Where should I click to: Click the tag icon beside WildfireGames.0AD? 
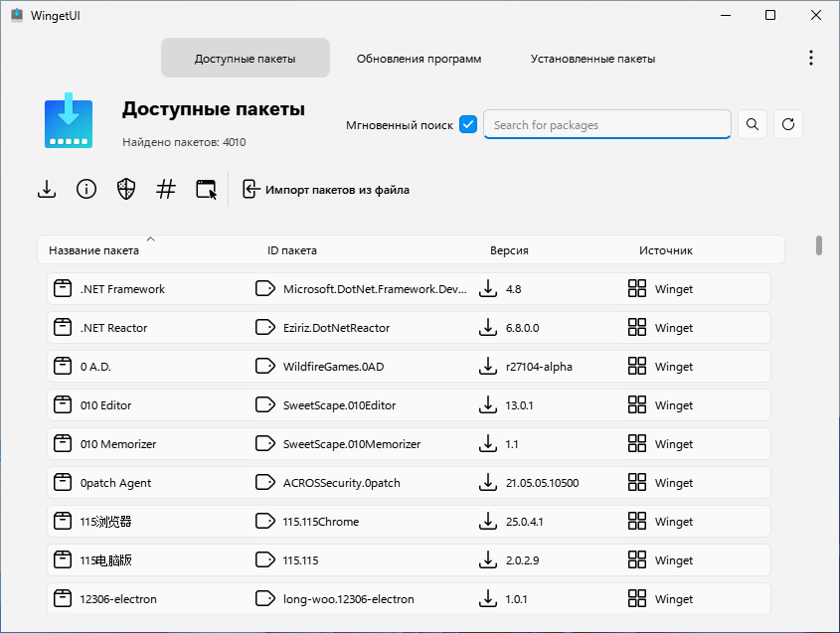[265, 367]
